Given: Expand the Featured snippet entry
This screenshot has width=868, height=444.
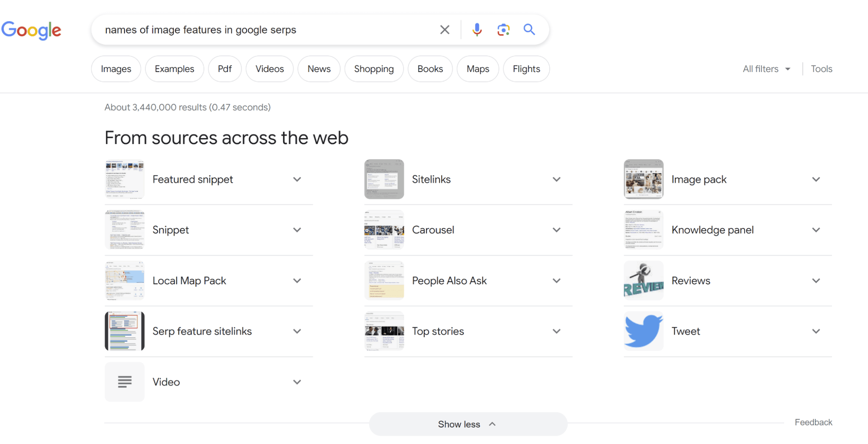Looking at the screenshot, I should point(297,179).
